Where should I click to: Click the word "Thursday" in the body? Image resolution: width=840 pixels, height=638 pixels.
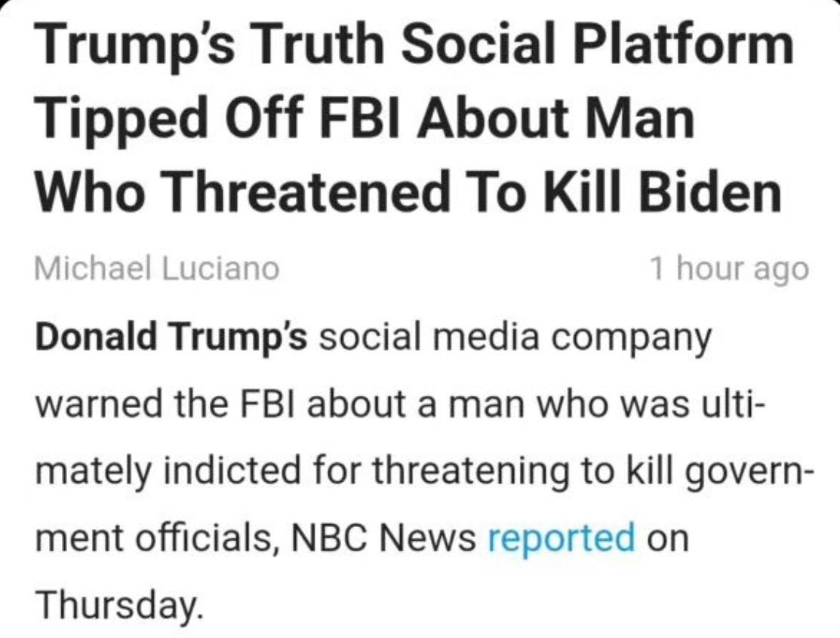117,605
